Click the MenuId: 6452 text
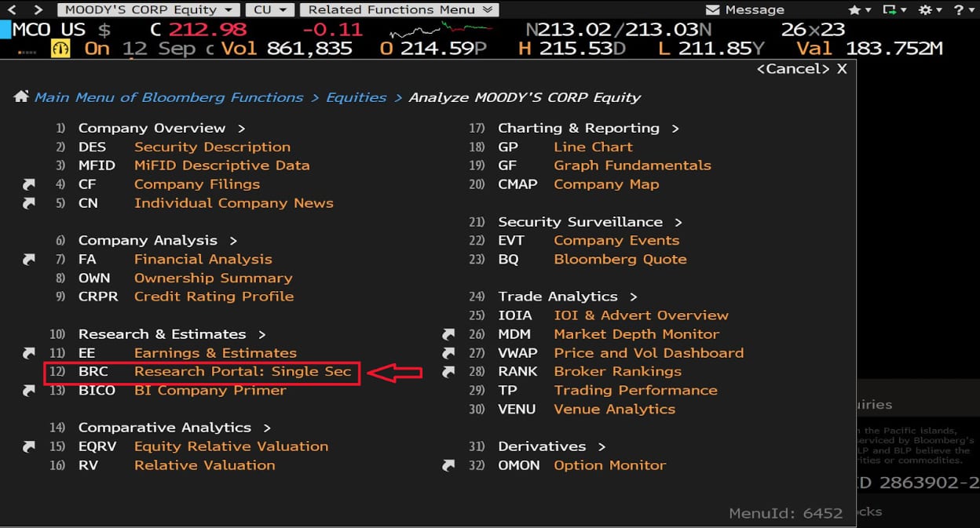This screenshot has width=980, height=528. coord(786,513)
